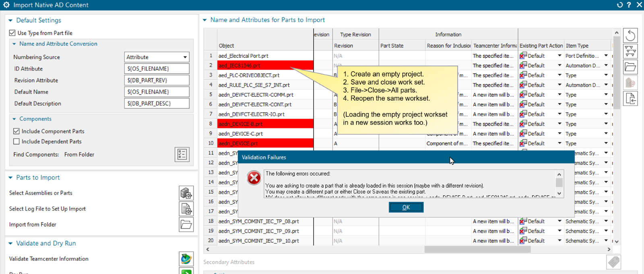
Task: Click the Select Log File icon
Action: tap(186, 209)
